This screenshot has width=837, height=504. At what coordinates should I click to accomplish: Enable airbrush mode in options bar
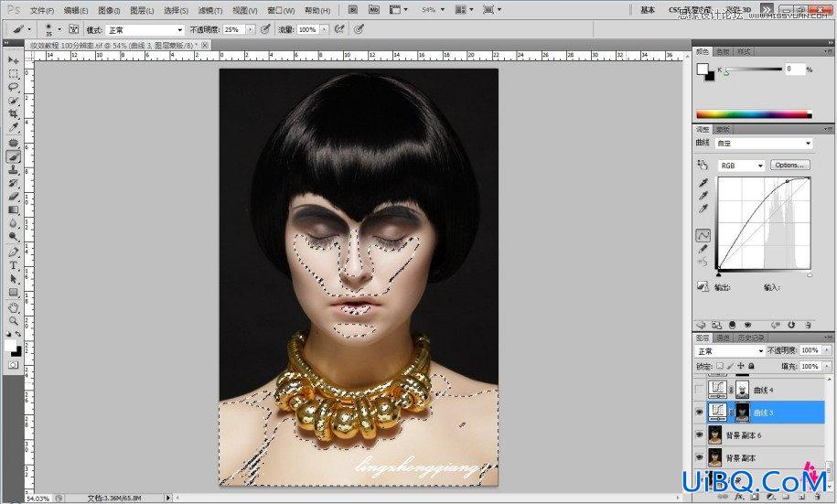tap(339, 29)
